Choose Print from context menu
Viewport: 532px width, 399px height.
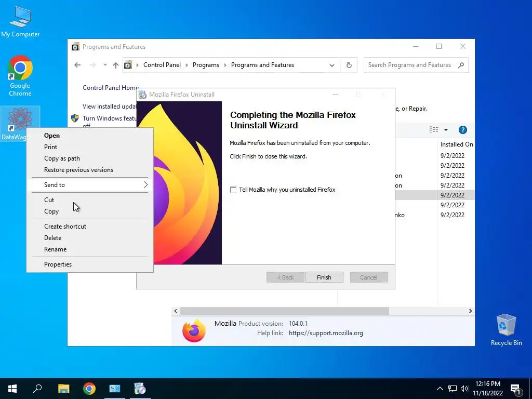pos(90,147)
